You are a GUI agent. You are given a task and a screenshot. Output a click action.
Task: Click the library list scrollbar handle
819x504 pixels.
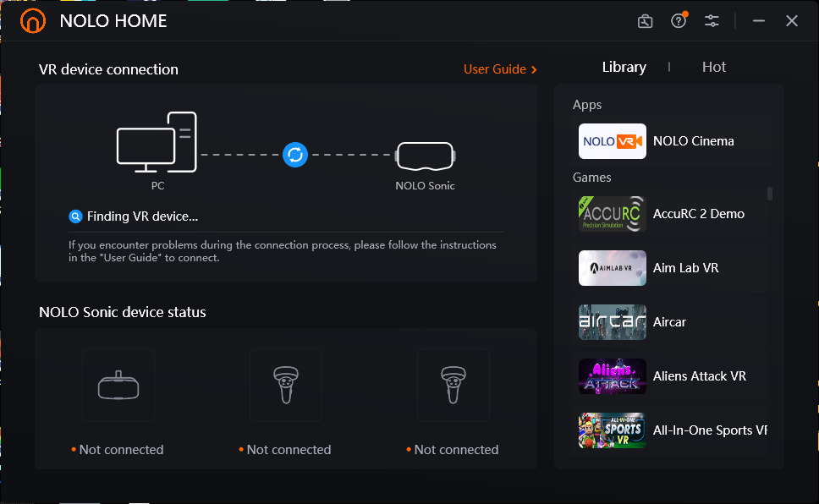point(770,194)
